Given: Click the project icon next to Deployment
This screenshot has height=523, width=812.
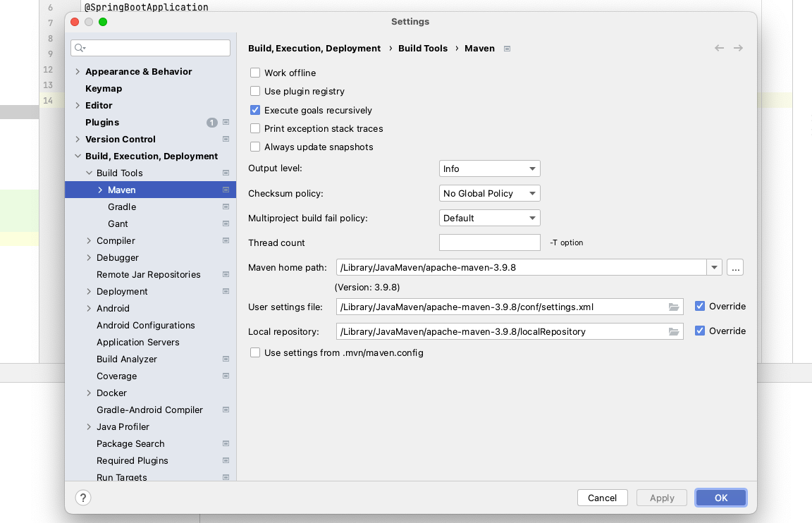Looking at the screenshot, I should pos(226,292).
